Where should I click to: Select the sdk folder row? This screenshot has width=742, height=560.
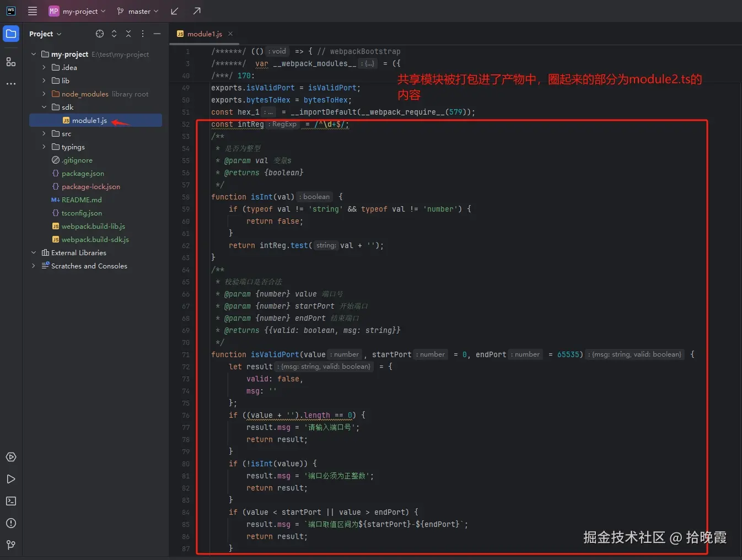pyautogui.click(x=95, y=107)
